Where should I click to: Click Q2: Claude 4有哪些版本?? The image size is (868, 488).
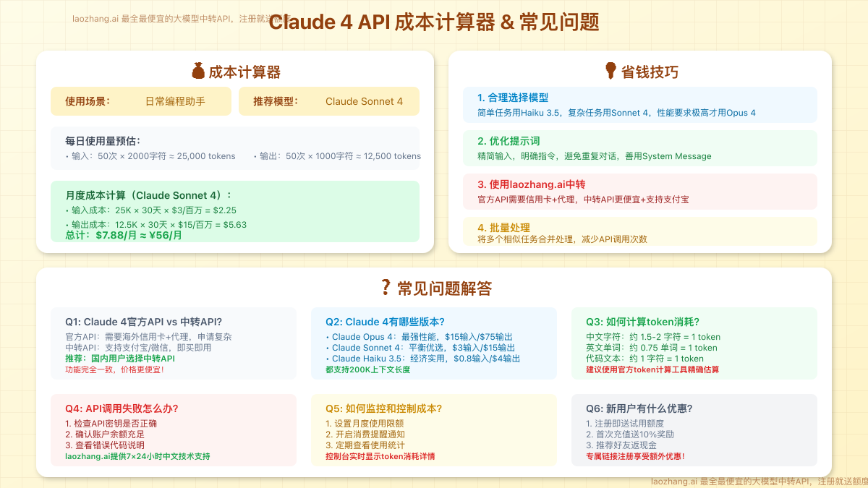coord(385,322)
